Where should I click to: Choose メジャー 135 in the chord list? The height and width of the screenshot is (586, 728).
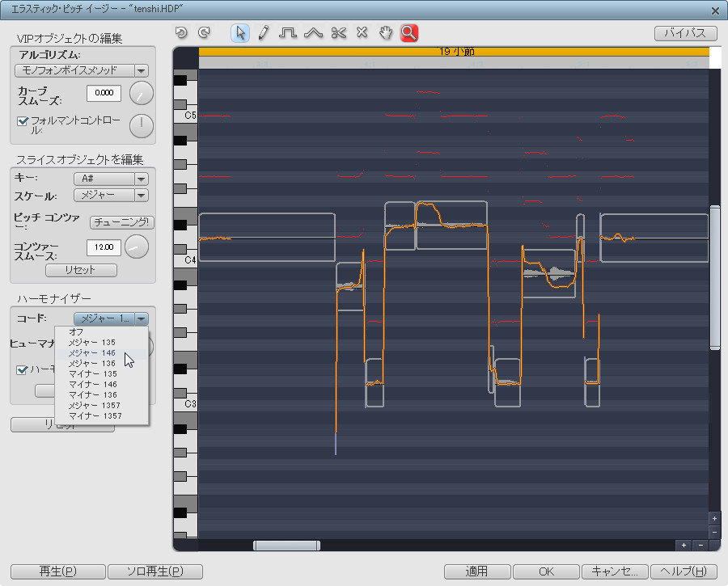[102, 343]
